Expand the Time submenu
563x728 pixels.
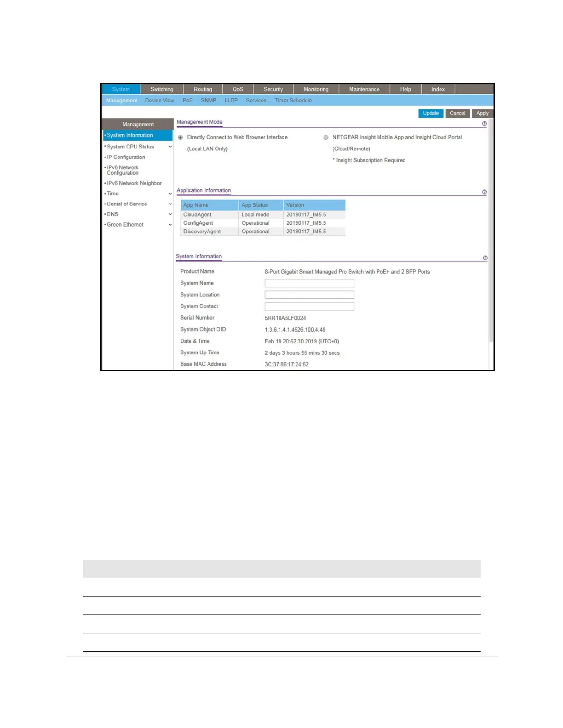tap(170, 194)
